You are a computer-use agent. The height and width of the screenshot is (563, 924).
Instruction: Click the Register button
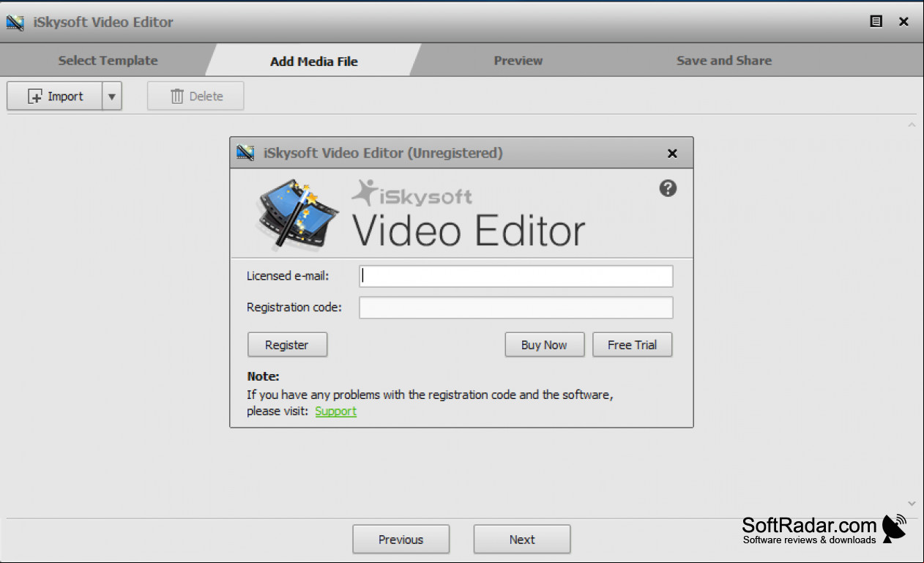287,345
